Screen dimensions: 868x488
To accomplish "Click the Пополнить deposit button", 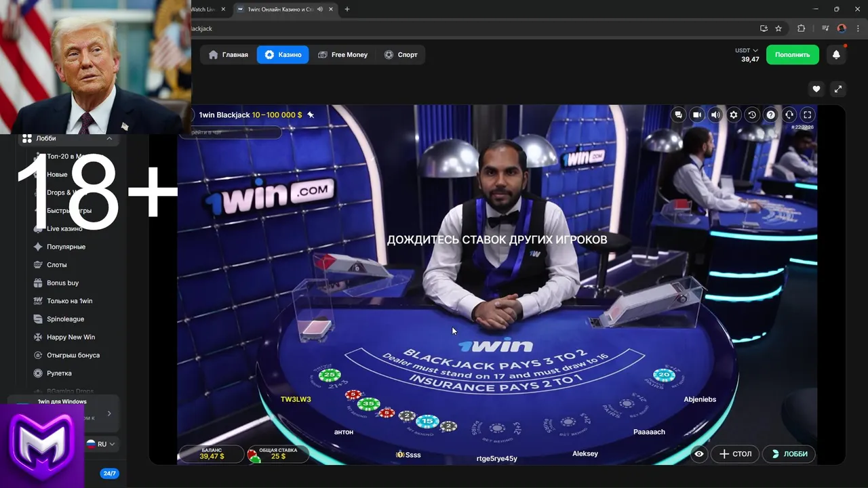I will [792, 55].
